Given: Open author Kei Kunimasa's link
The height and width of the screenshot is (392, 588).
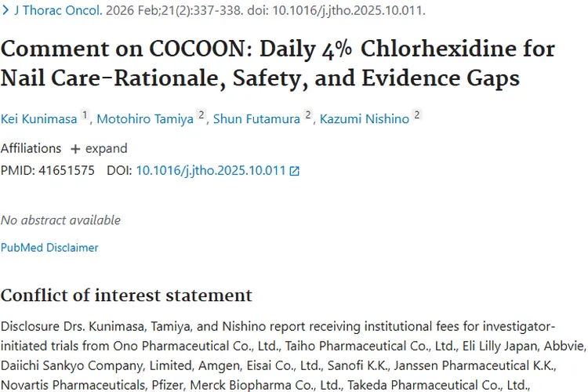Looking at the screenshot, I should click(x=38, y=119).
